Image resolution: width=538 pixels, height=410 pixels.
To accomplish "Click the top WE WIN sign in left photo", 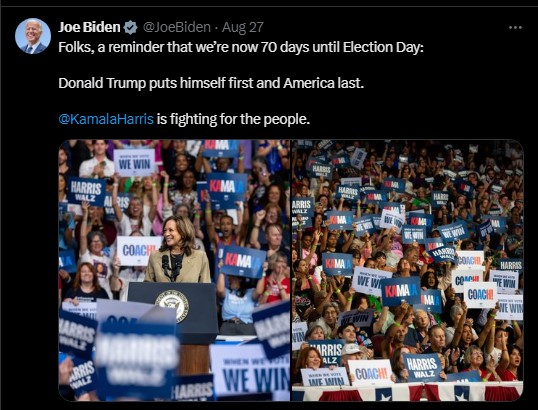I will point(134,163).
